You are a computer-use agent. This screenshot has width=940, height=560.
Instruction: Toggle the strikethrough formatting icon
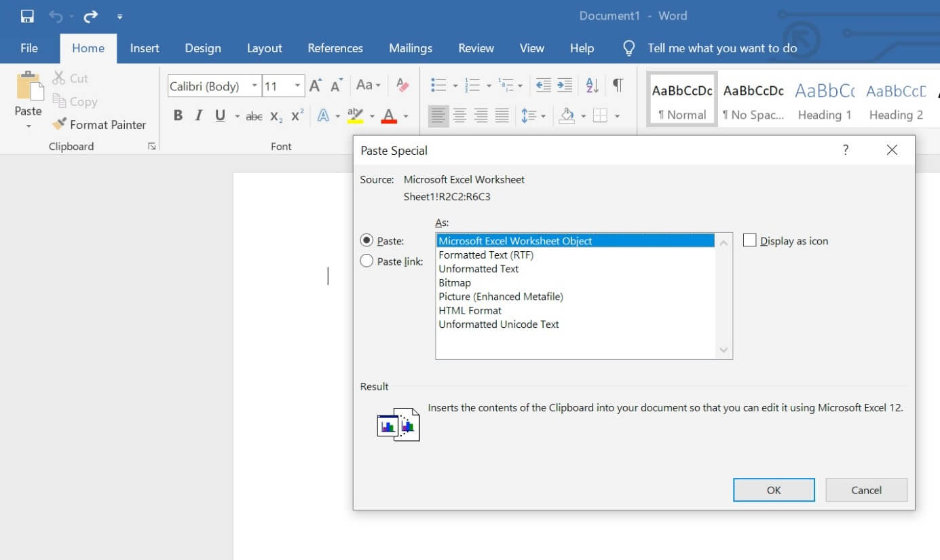(253, 115)
